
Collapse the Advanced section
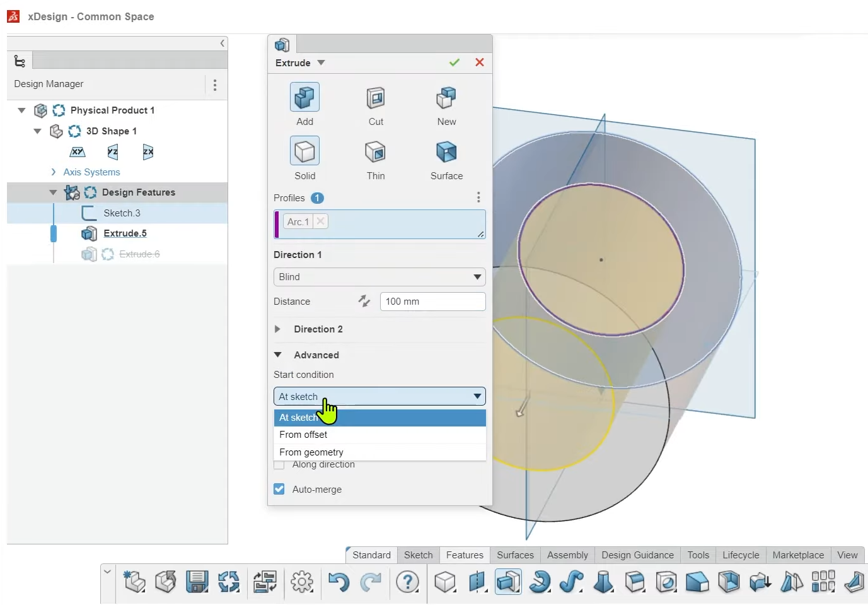[x=277, y=355]
